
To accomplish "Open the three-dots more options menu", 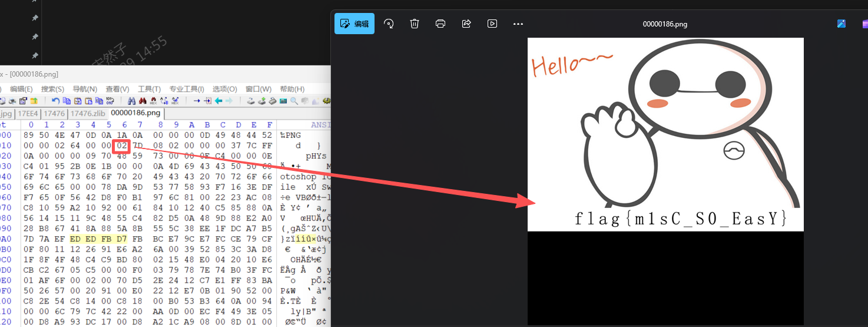I will pyautogui.click(x=518, y=24).
